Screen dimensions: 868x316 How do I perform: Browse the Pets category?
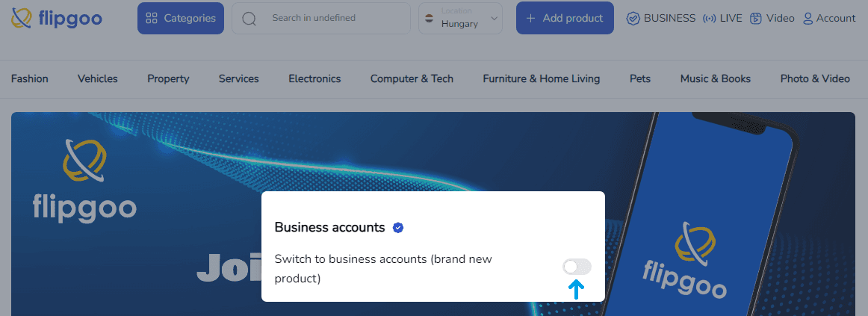[640, 78]
